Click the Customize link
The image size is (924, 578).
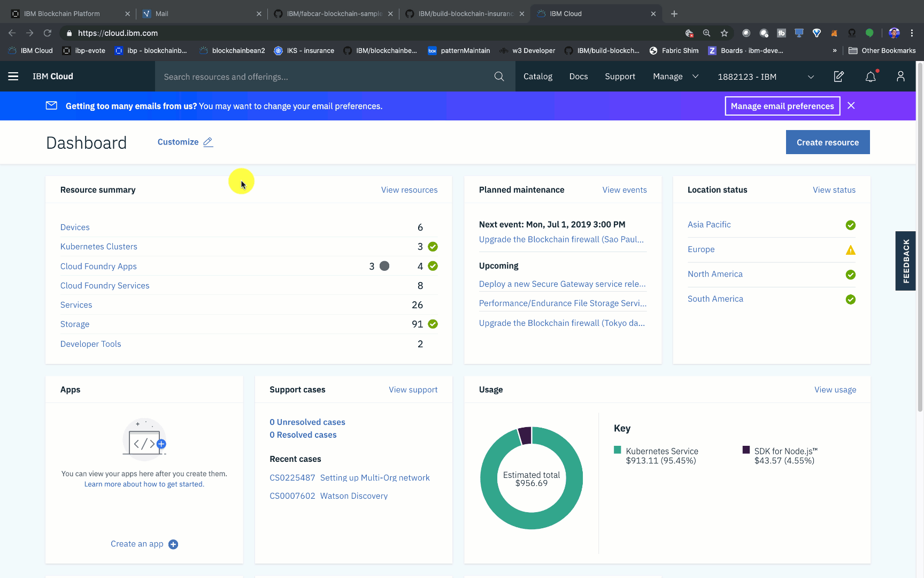[178, 142]
